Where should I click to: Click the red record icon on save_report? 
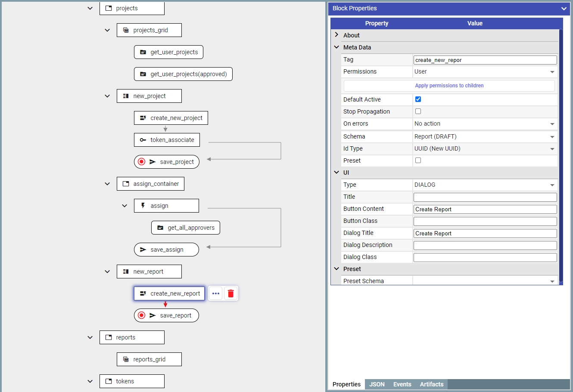tap(141, 315)
